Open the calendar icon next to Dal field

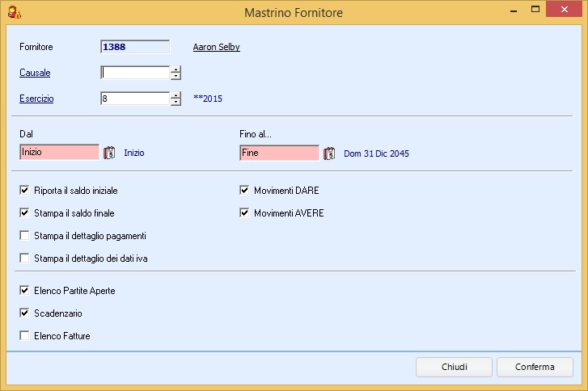111,153
